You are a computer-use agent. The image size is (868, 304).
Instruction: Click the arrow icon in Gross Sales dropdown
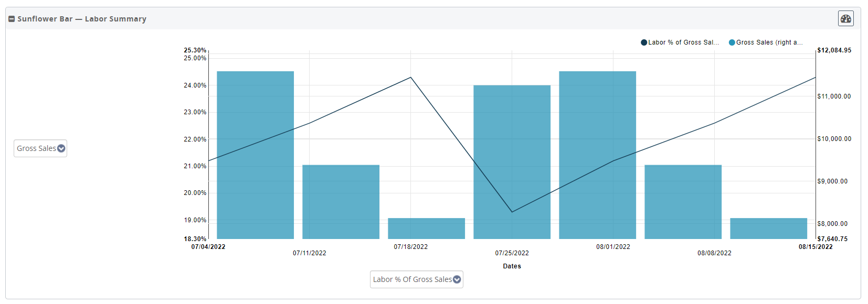(x=61, y=148)
